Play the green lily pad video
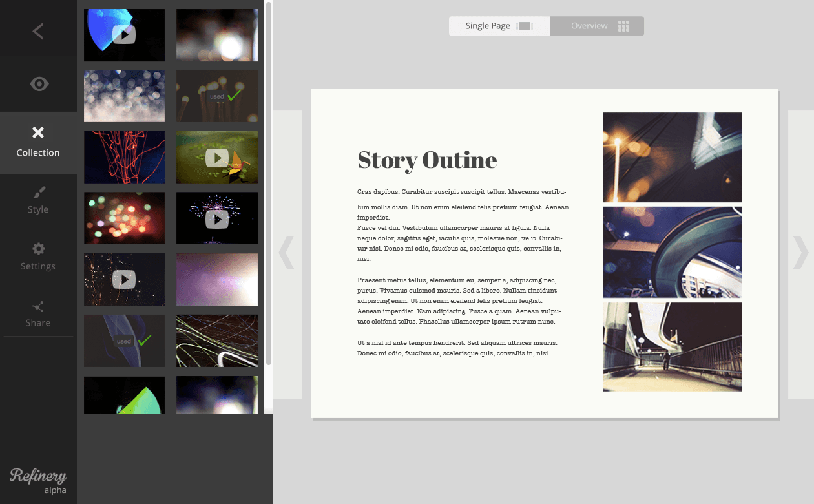Viewport: 814px width, 504px height. tap(217, 158)
